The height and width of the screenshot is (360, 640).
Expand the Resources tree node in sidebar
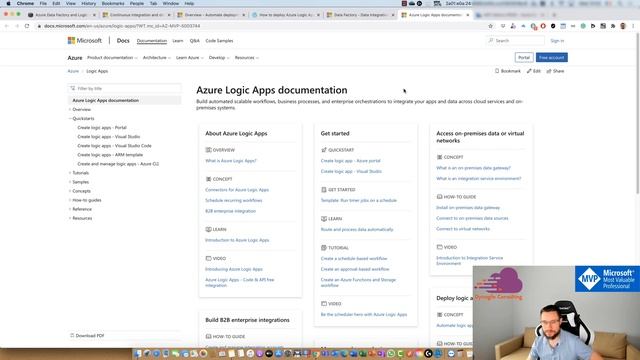click(x=70, y=218)
